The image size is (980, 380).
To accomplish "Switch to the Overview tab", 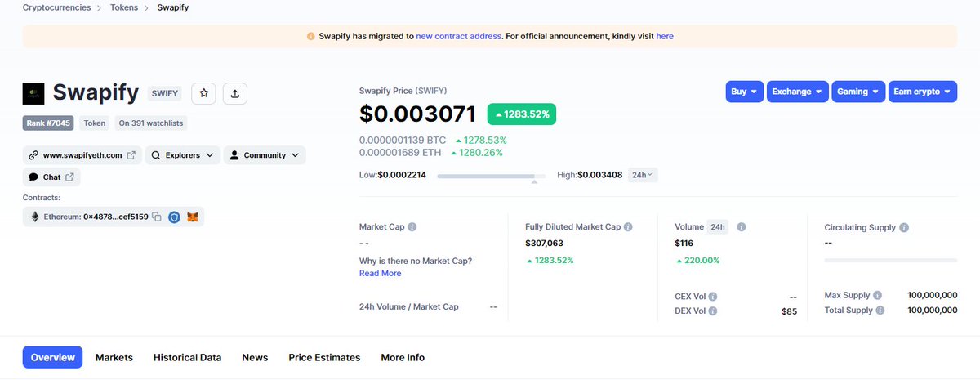I will (52, 357).
